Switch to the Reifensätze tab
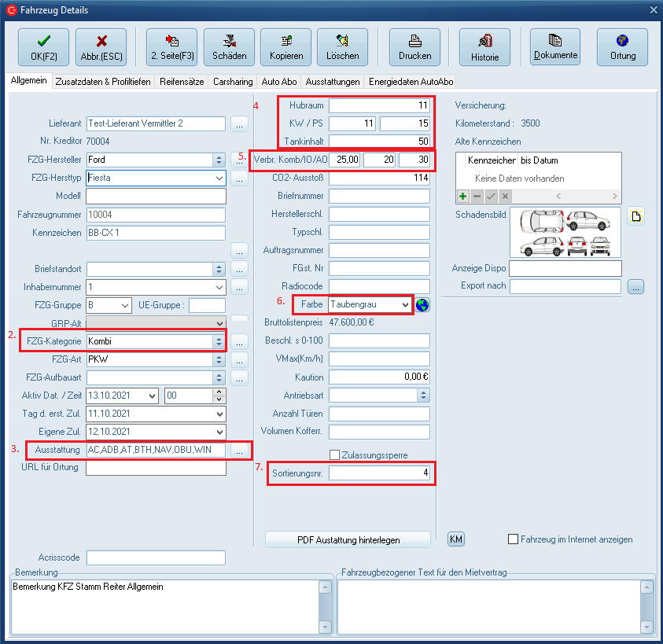 (182, 82)
